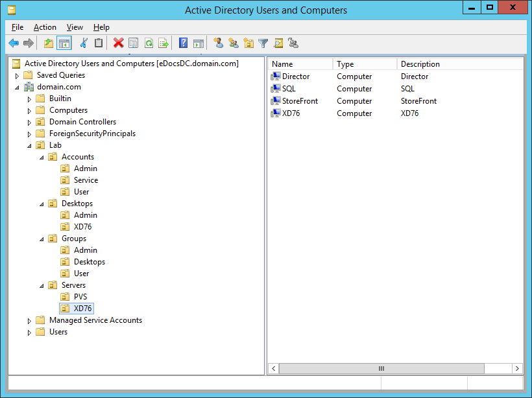
Task: Collapse the Lab organizational unit
Action: click(29, 145)
